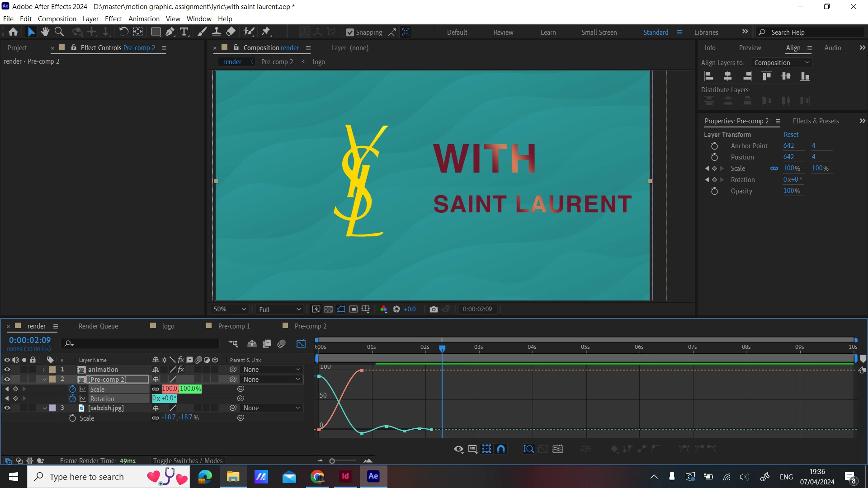Toggle the Rotation stopwatch in the timeline

72,399
